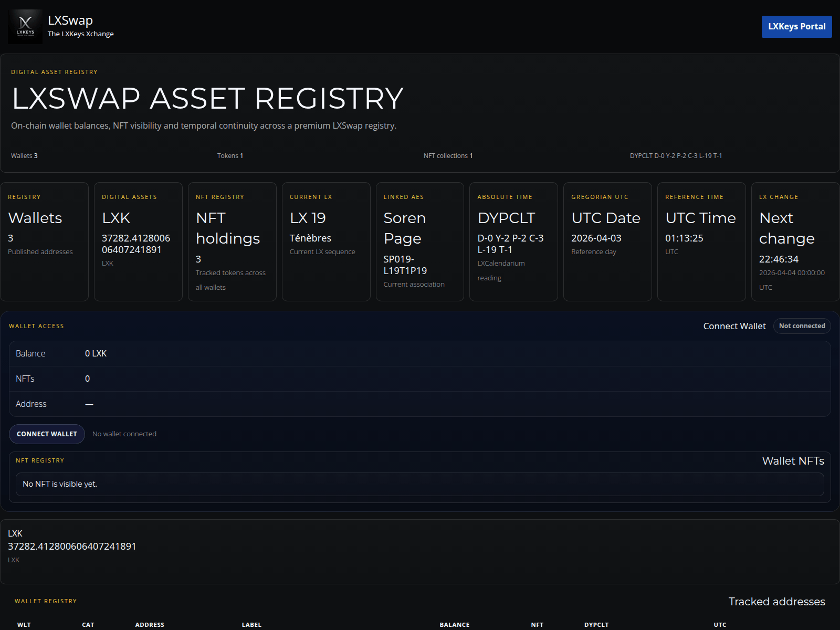Click the LXKeys logo icon

point(25,27)
